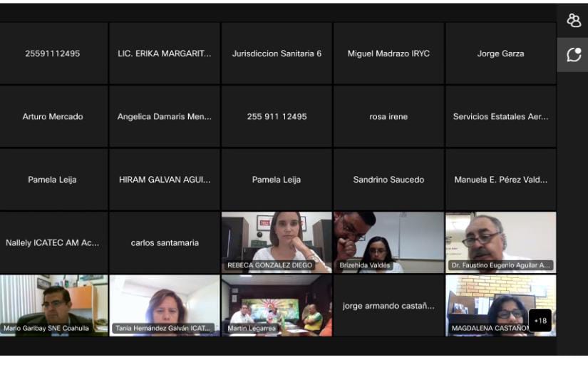Select the rosa irene participant tile
Image resolution: width=588 pixels, height=385 pixels.
click(x=388, y=116)
